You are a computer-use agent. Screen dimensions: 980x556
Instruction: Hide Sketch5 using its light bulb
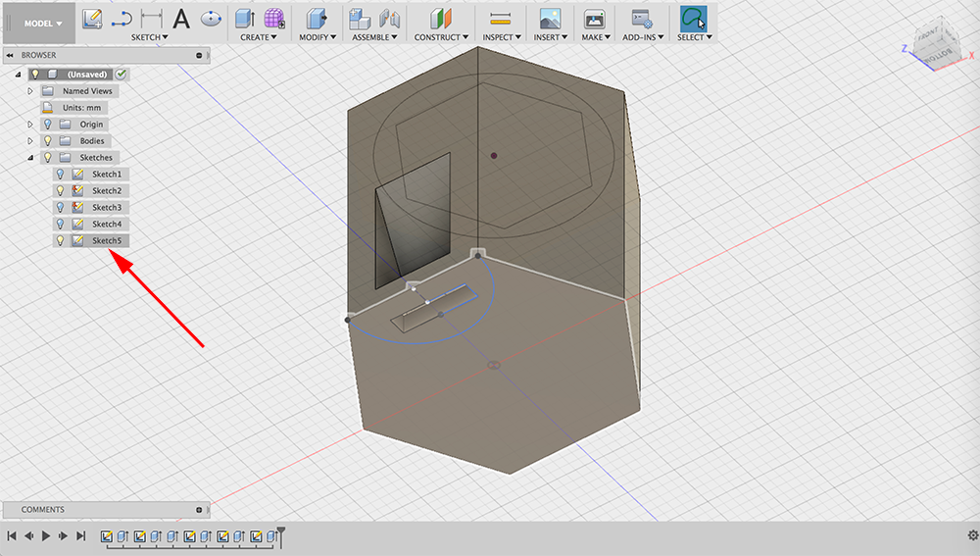tap(60, 240)
